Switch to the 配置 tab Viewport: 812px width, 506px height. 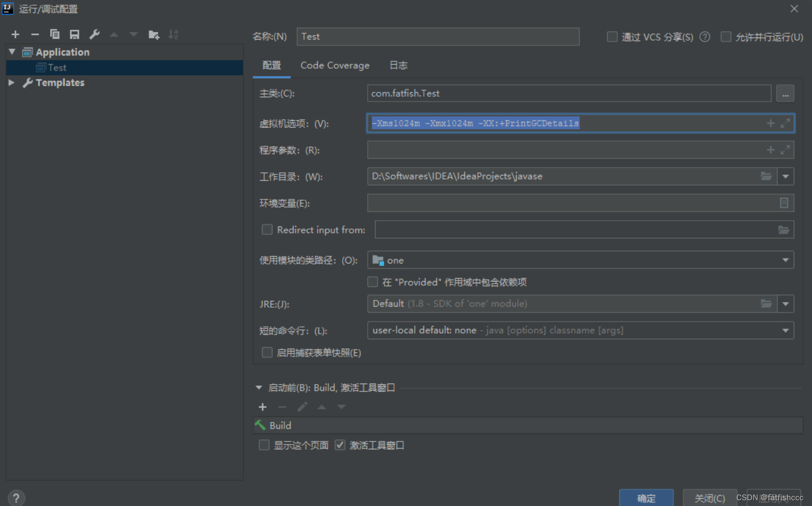271,65
